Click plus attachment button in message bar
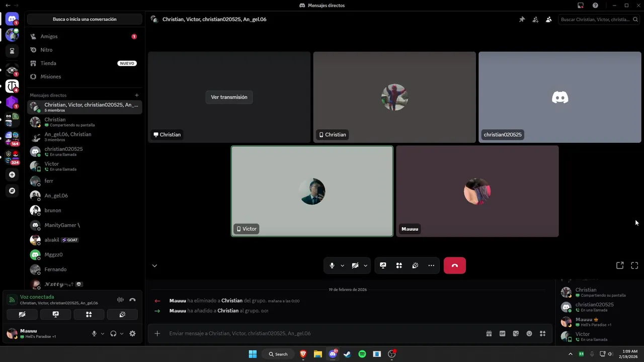 click(x=157, y=333)
